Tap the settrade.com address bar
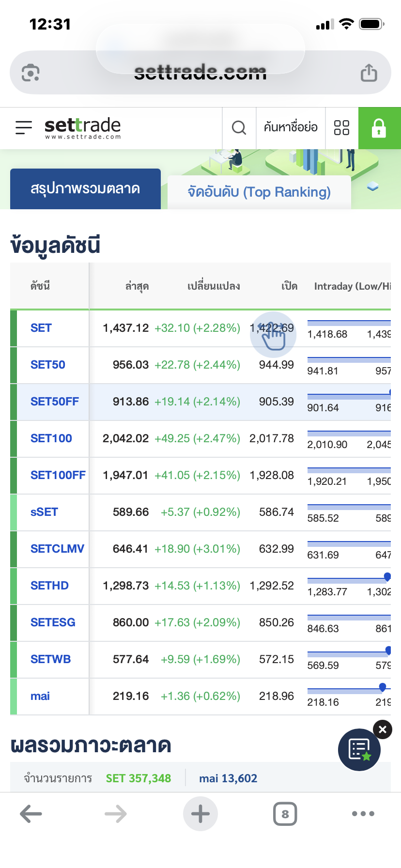The image size is (401, 868). tap(200, 73)
